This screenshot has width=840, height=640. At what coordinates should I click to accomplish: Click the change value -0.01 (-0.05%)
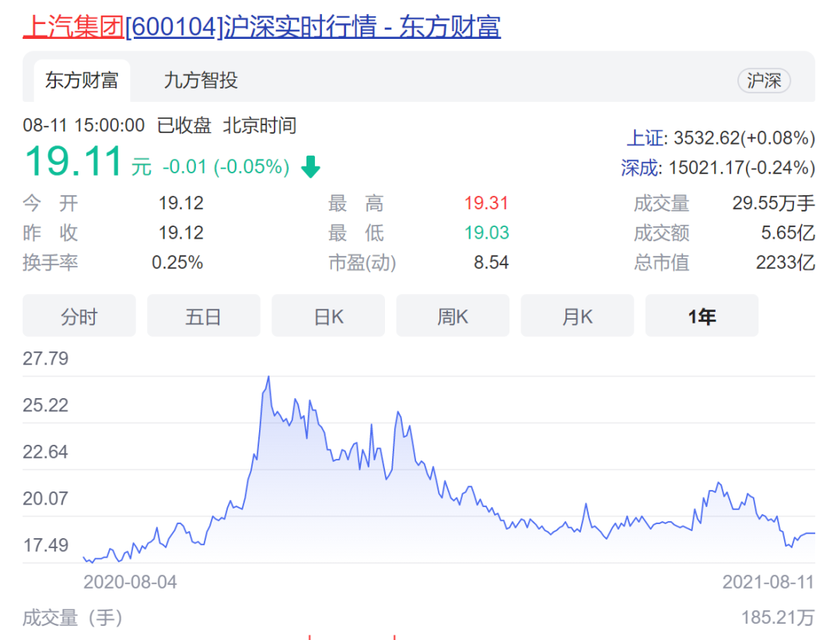coord(226,166)
